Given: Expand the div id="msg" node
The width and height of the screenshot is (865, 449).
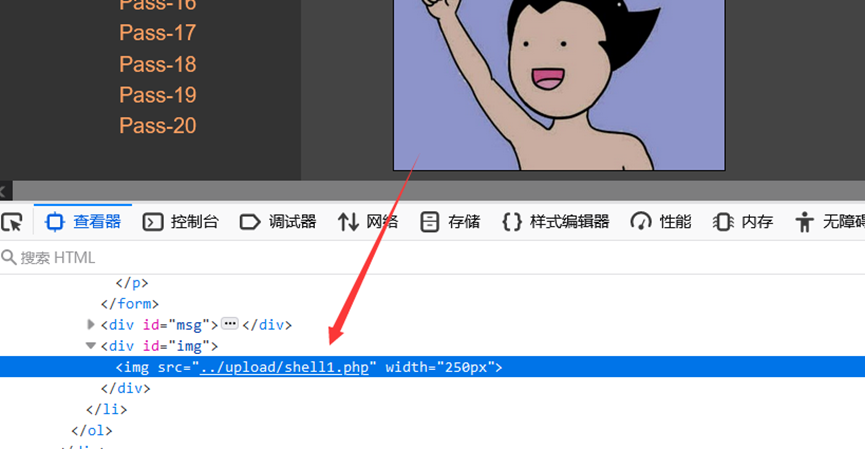Looking at the screenshot, I should [x=91, y=324].
